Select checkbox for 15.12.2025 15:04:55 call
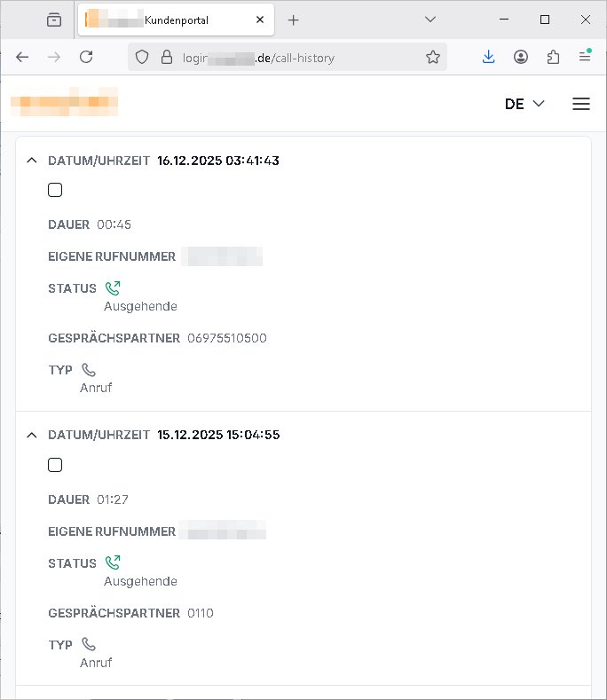This screenshot has height=700, width=607. [x=55, y=465]
